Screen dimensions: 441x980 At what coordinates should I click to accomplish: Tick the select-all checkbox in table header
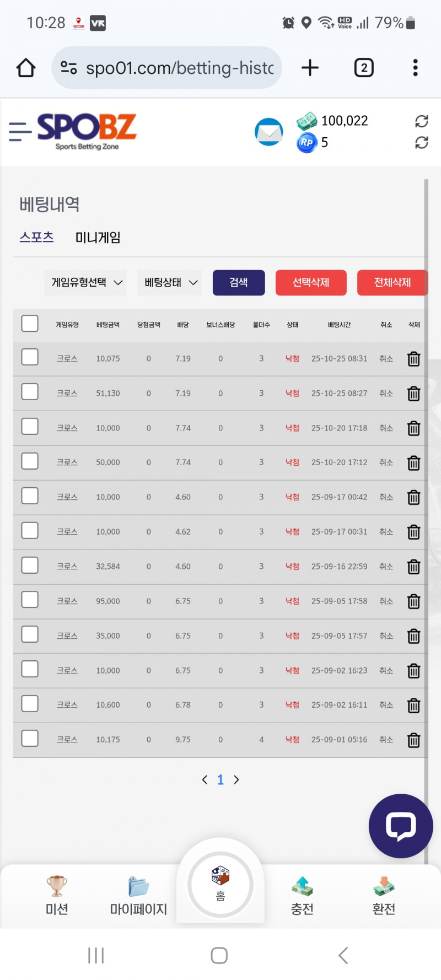[30, 324]
